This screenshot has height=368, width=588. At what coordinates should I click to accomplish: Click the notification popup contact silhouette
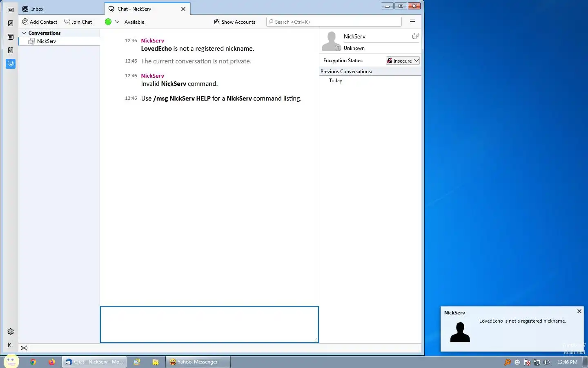[x=460, y=332]
